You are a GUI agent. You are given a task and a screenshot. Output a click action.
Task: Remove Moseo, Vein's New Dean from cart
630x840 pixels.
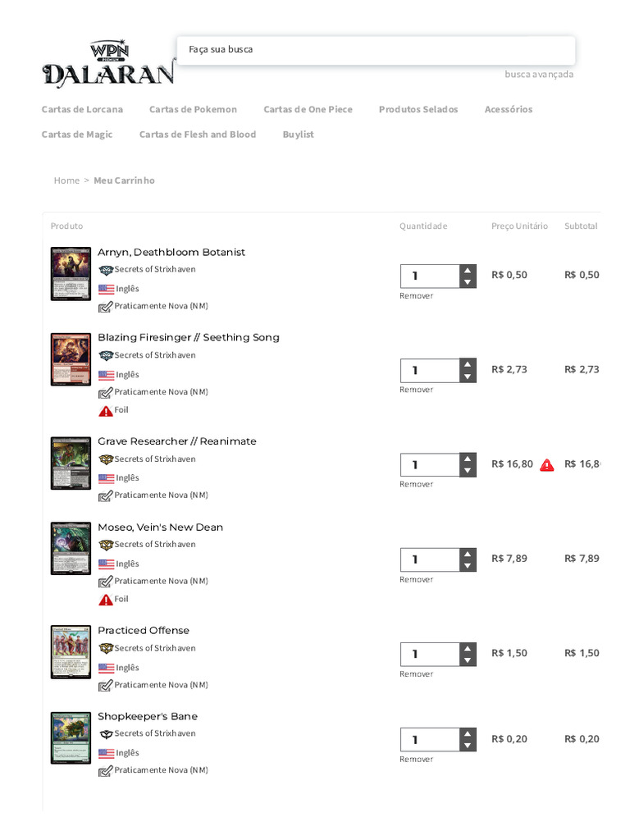pos(416,580)
